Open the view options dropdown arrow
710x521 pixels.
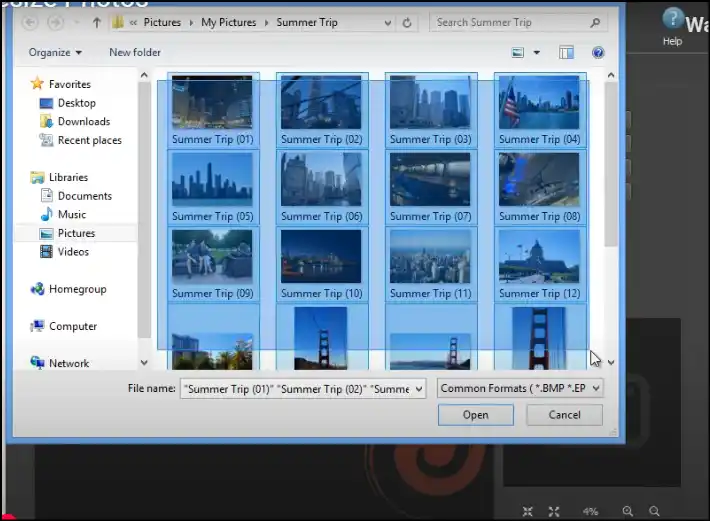(537, 53)
